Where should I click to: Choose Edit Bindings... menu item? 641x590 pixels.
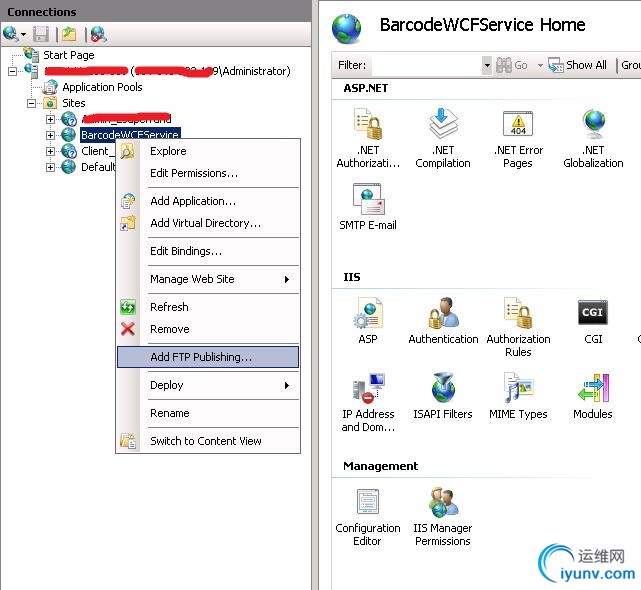tap(208, 251)
